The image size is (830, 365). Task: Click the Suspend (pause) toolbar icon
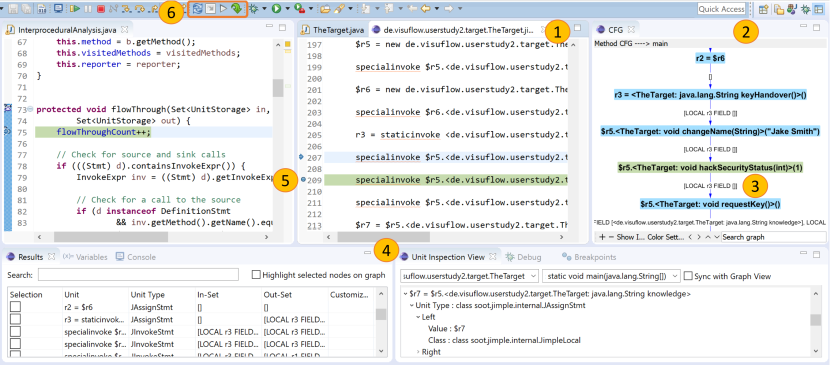point(88,9)
